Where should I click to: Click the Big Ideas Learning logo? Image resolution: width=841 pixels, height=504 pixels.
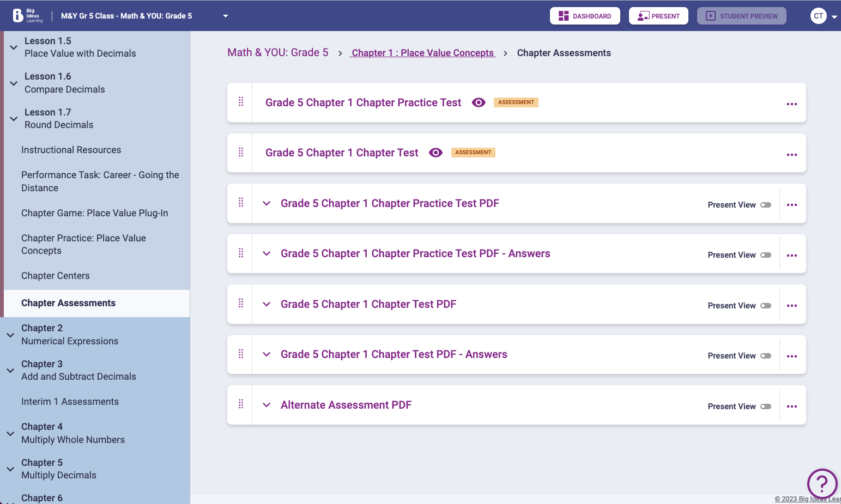coord(27,16)
